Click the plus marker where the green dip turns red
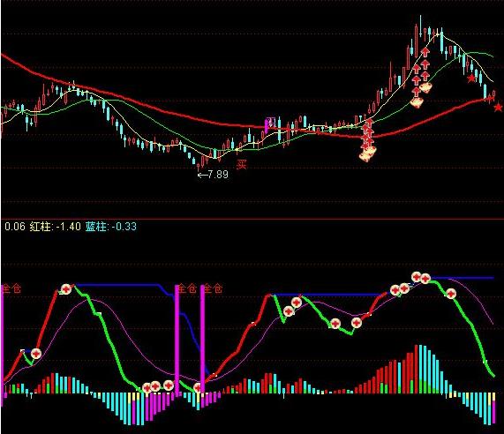504x434 pixels. coord(356,322)
